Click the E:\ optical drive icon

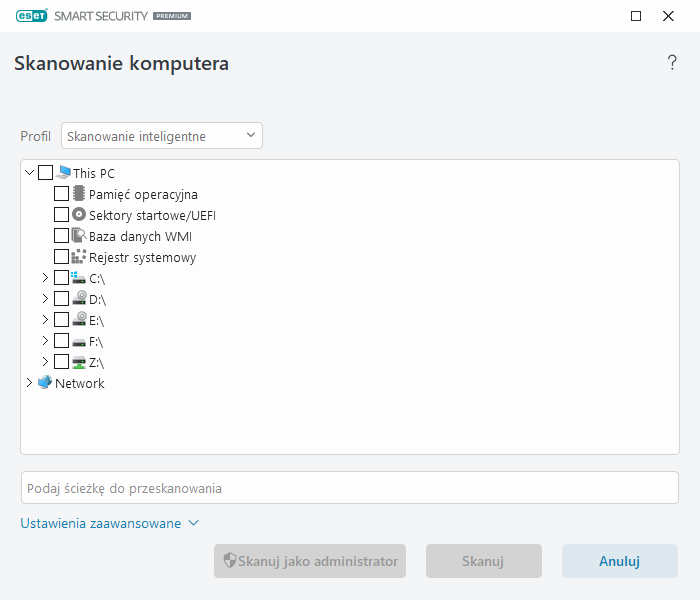[x=79, y=319]
